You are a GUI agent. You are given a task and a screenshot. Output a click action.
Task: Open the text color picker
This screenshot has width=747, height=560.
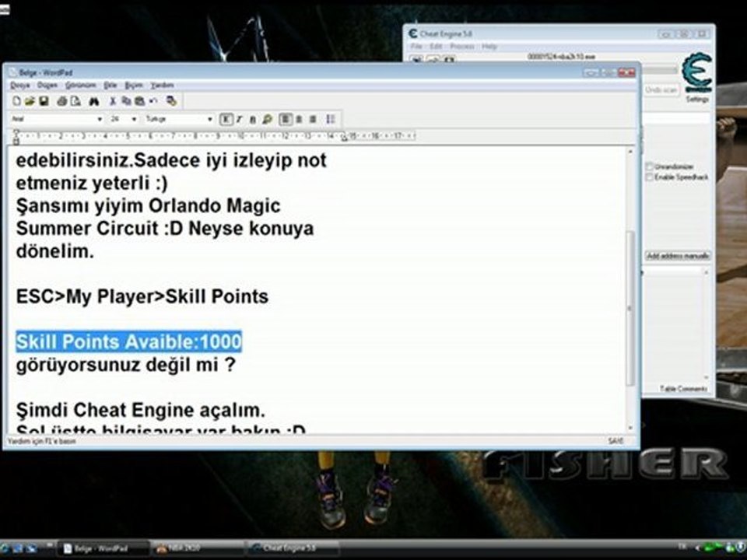[267, 119]
